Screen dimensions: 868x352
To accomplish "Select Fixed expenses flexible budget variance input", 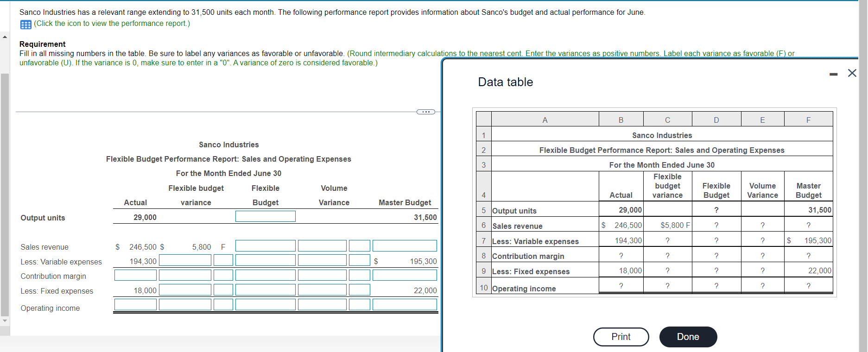I will click(x=185, y=289).
